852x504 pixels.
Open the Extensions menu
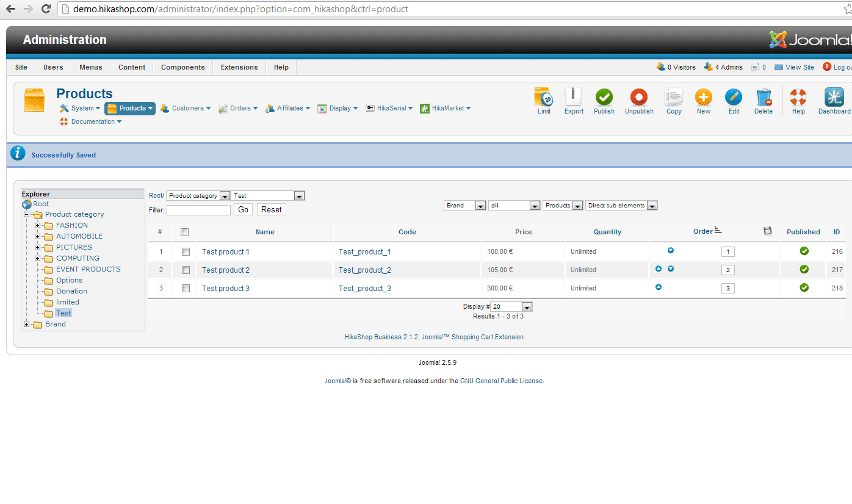click(x=239, y=67)
